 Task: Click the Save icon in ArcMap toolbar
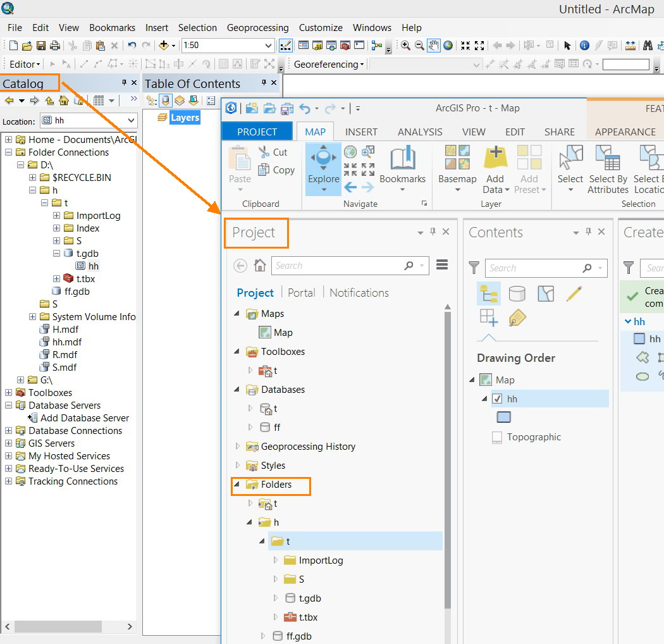click(x=41, y=46)
